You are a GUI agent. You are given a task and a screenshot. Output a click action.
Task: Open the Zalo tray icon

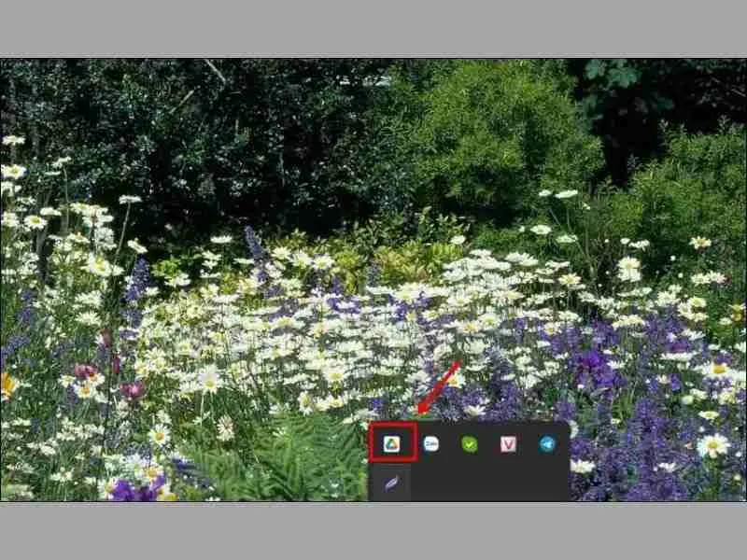tap(431, 444)
